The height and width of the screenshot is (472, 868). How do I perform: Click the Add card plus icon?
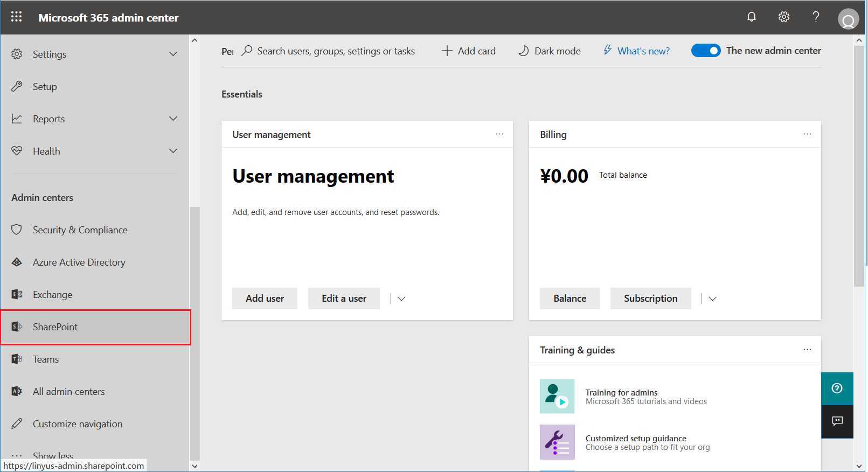pyautogui.click(x=447, y=51)
